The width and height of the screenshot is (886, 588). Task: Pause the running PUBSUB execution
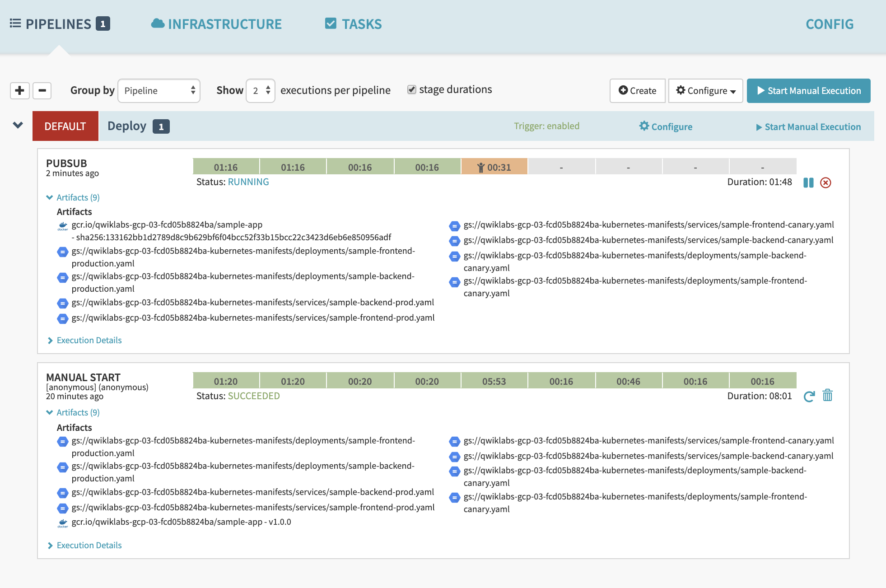pos(808,182)
